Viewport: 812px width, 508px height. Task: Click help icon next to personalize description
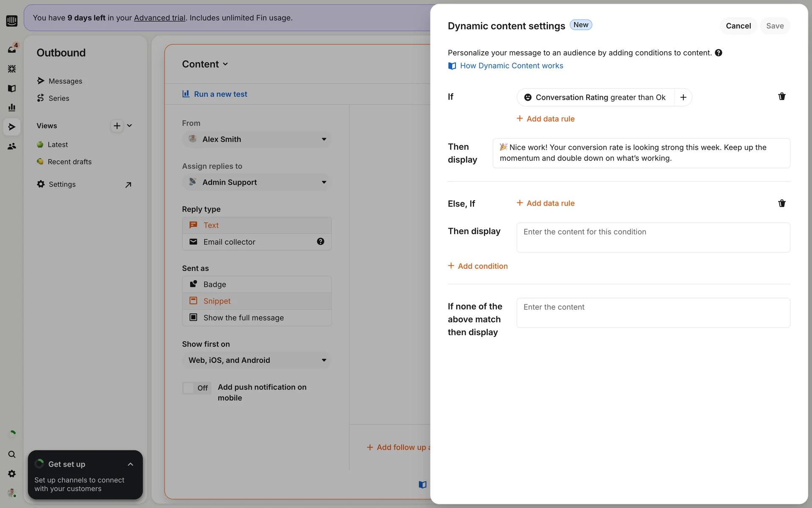[x=718, y=53]
